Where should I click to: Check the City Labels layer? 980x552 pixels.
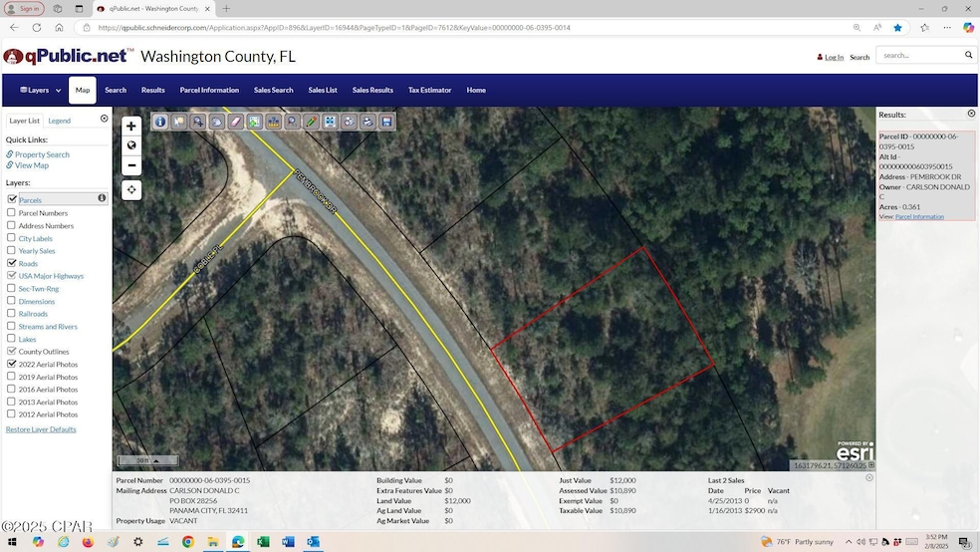coord(11,237)
